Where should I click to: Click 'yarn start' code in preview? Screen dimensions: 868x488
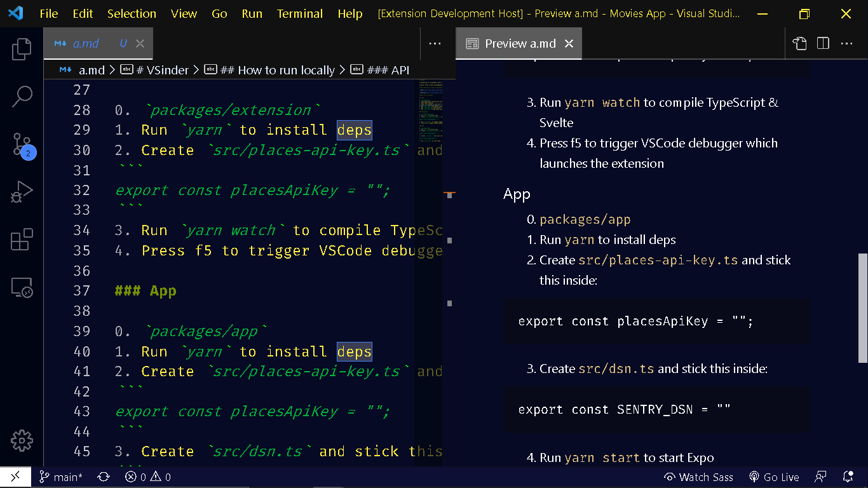click(602, 457)
